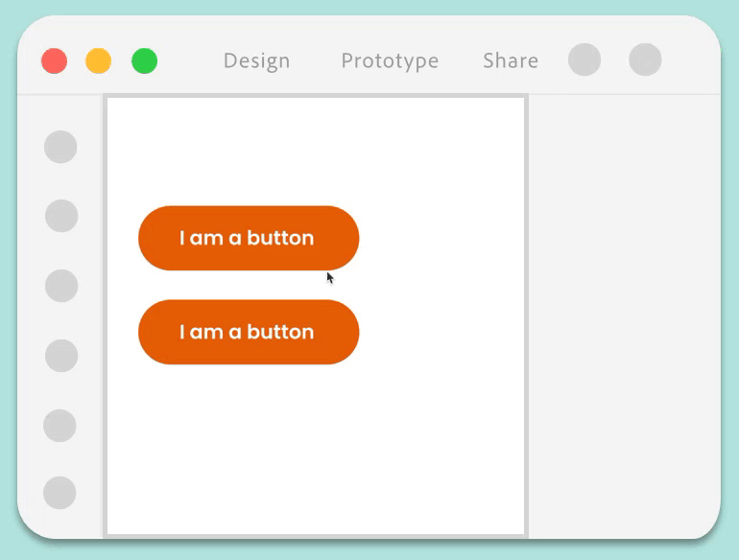This screenshot has height=560, width=739.
Task: Click the rightmost gray circle in top bar
Action: pos(645,59)
